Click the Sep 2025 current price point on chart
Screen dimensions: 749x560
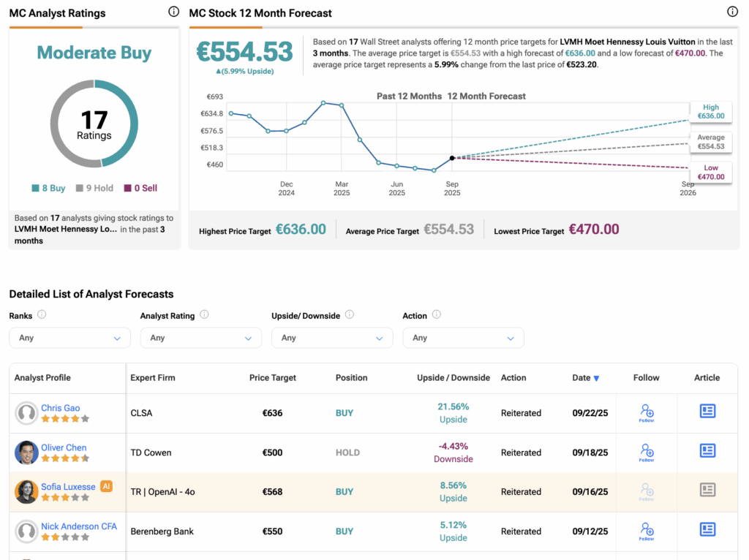point(452,158)
